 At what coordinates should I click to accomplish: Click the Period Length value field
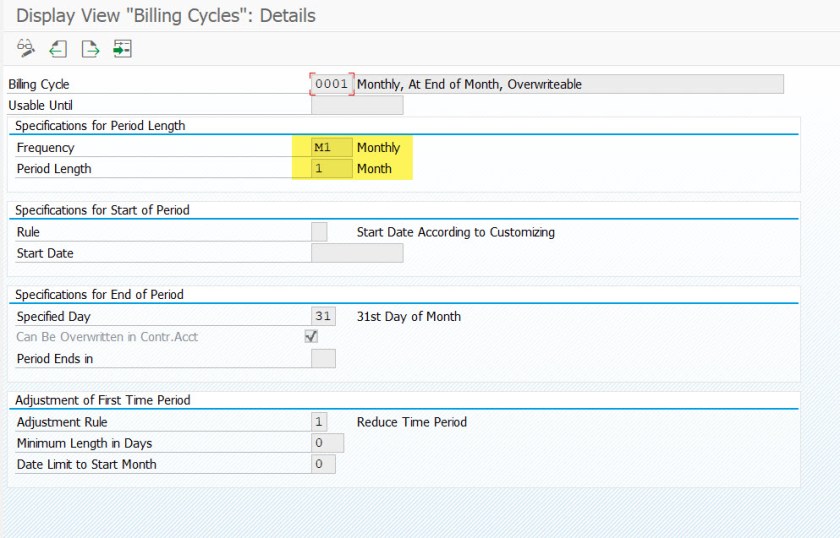pyautogui.click(x=332, y=169)
